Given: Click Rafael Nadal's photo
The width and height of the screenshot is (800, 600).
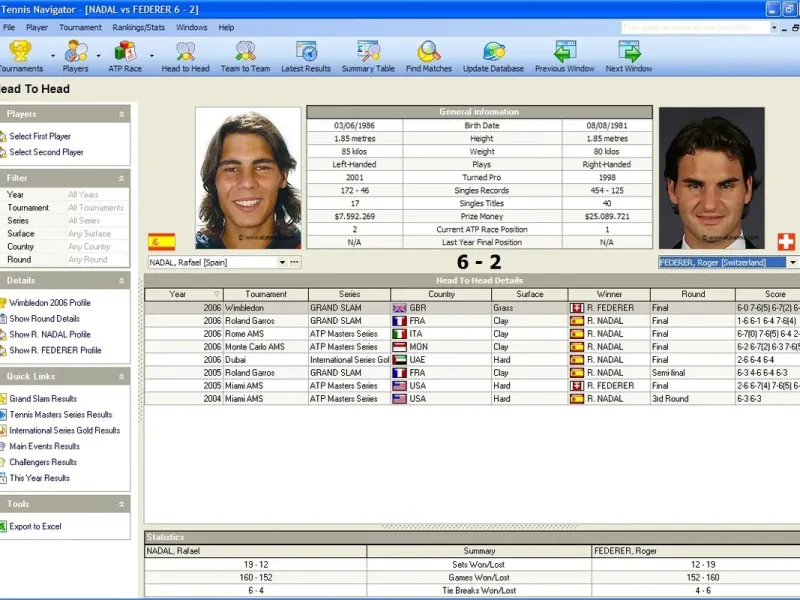Looking at the screenshot, I should point(248,178).
